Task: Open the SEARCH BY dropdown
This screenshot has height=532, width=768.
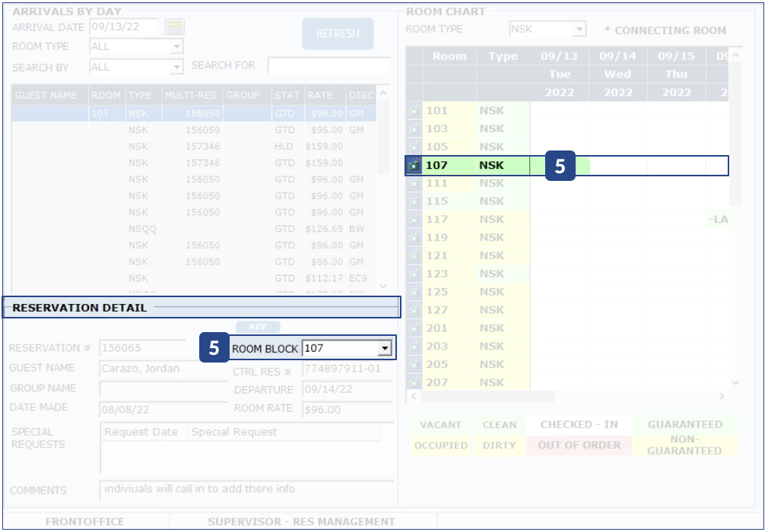Action: [x=177, y=67]
